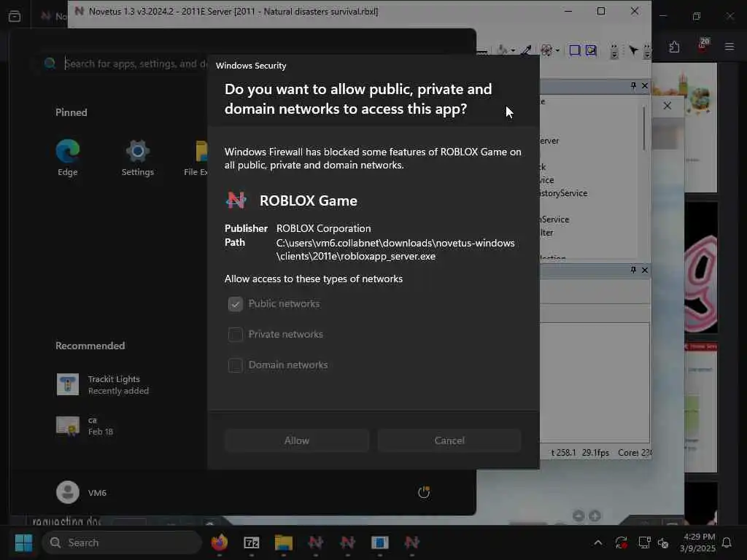This screenshot has width=747, height=560.
Task: Click the Windows Start button on taskbar
Action: pyautogui.click(x=23, y=542)
